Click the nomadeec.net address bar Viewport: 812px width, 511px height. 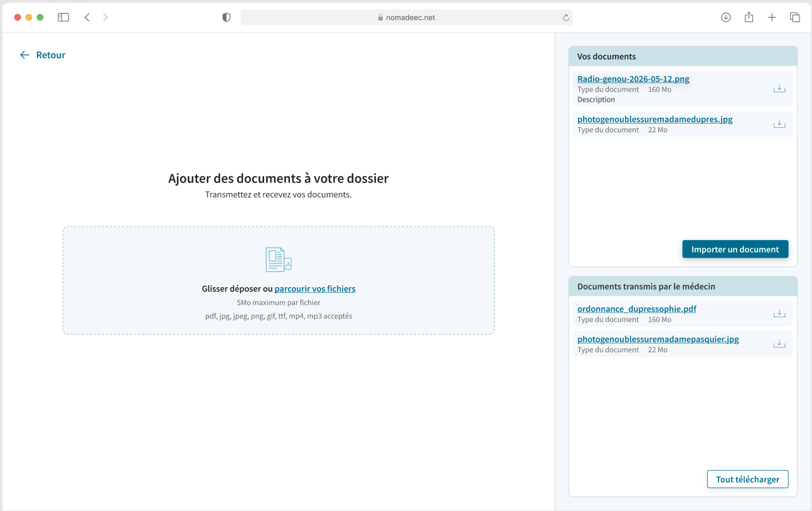(407, 18)
